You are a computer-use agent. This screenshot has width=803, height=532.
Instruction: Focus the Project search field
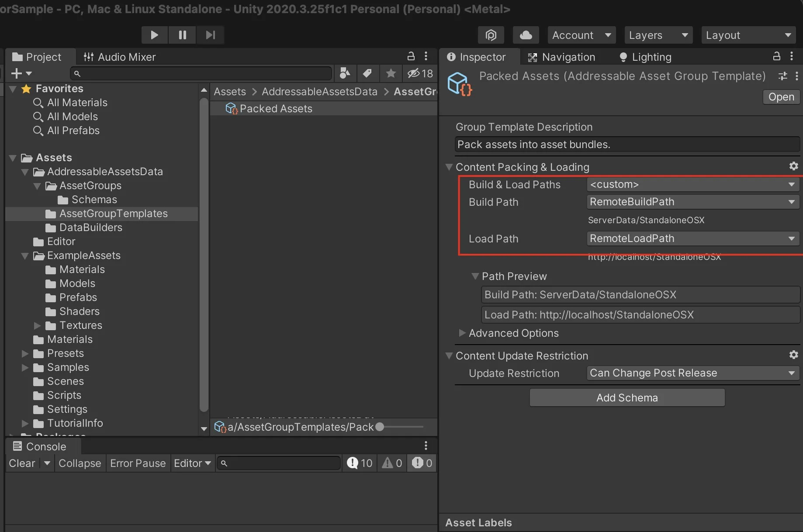[x=201, y=73]
